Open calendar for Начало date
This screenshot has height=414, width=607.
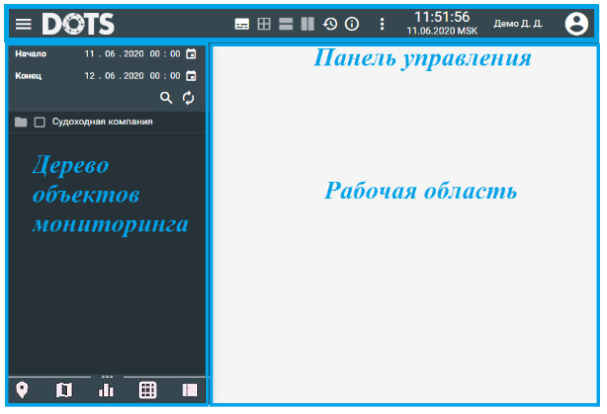190,54
